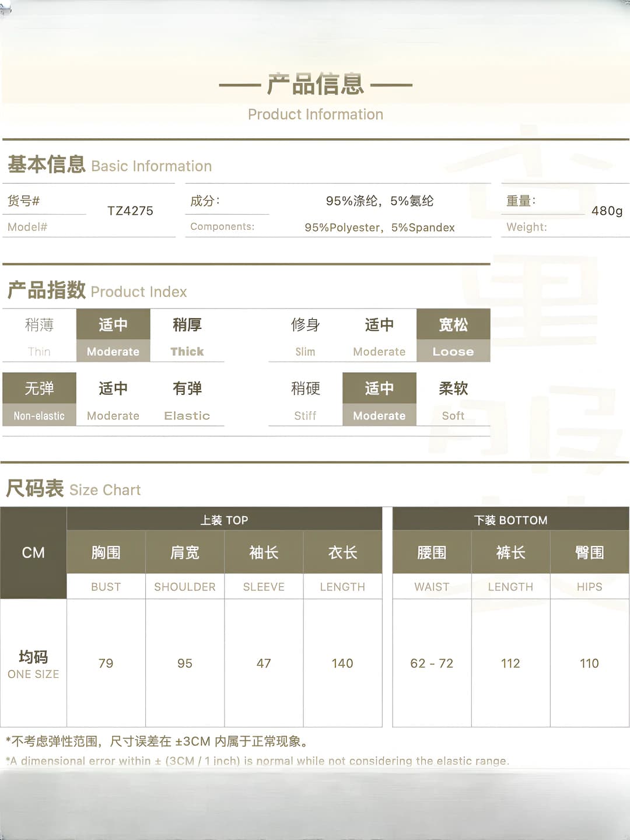Select the shoulder value "95"
Screen dimensions: 630x840
(185, 663)
